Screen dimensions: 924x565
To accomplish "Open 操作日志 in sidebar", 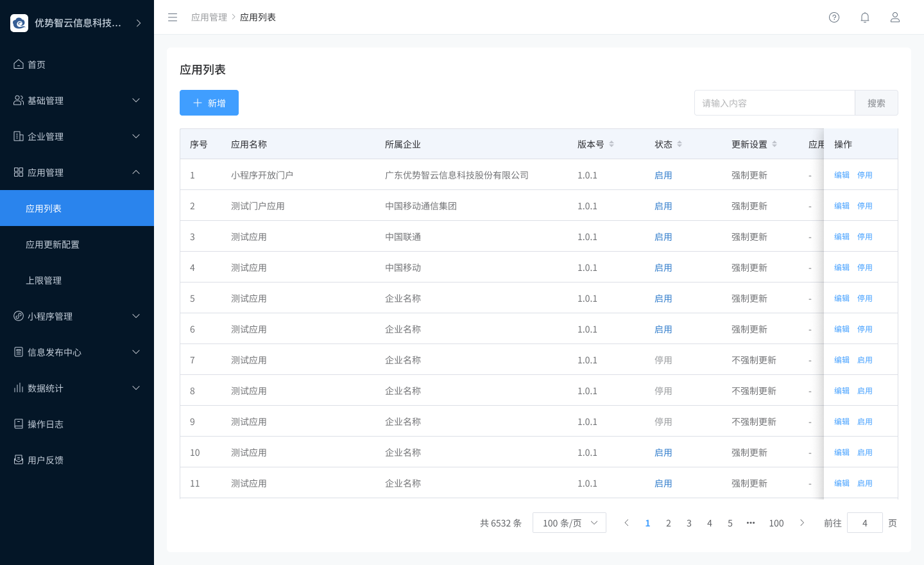I will [x=77, y=424].
